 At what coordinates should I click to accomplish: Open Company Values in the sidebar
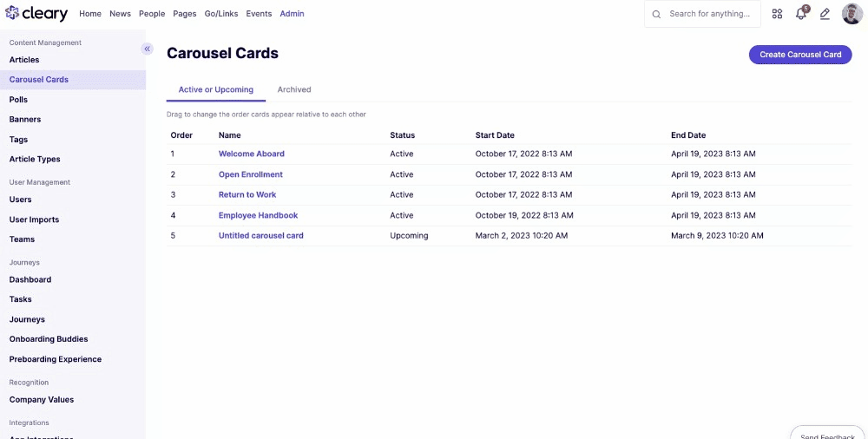(x=42, y=400)
